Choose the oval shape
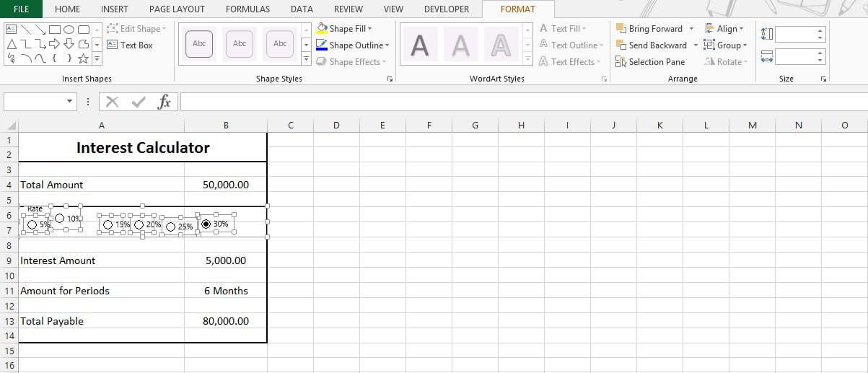The height and width of the screenshot is (373, 868). [69, 30]
